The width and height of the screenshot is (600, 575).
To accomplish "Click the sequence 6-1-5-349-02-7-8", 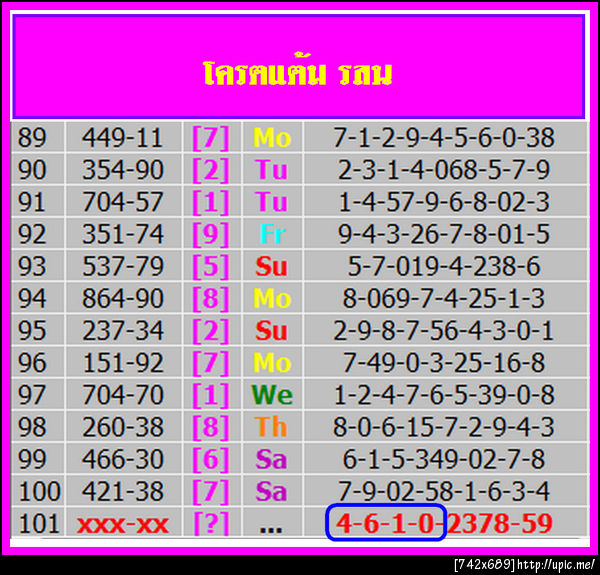I will (444, 459).
